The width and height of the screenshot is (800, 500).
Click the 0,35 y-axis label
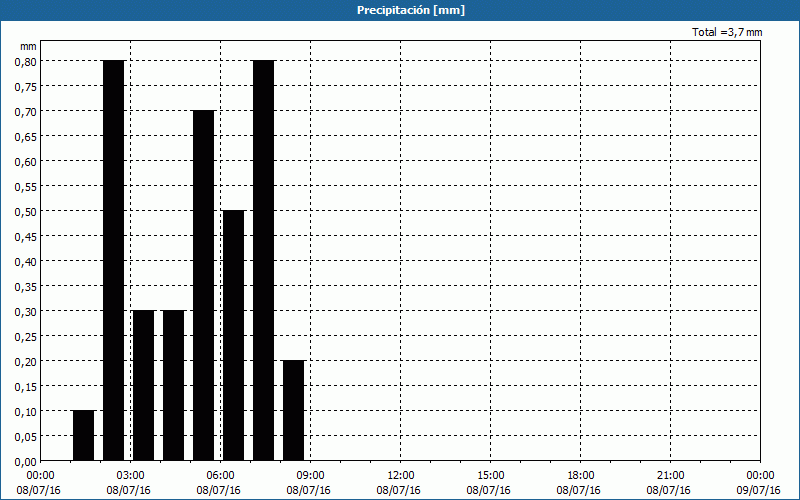point(26,286)
